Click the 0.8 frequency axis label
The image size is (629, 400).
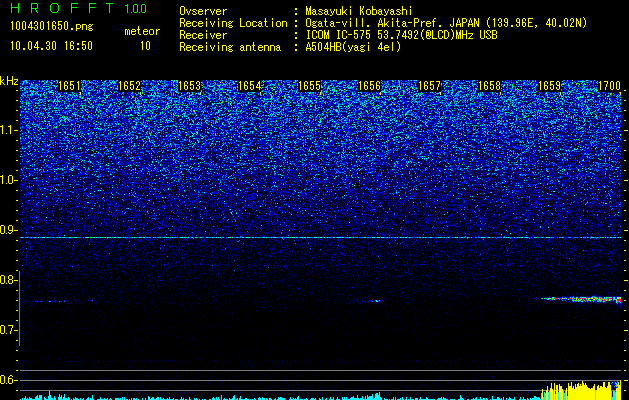(x=9, y=280)
